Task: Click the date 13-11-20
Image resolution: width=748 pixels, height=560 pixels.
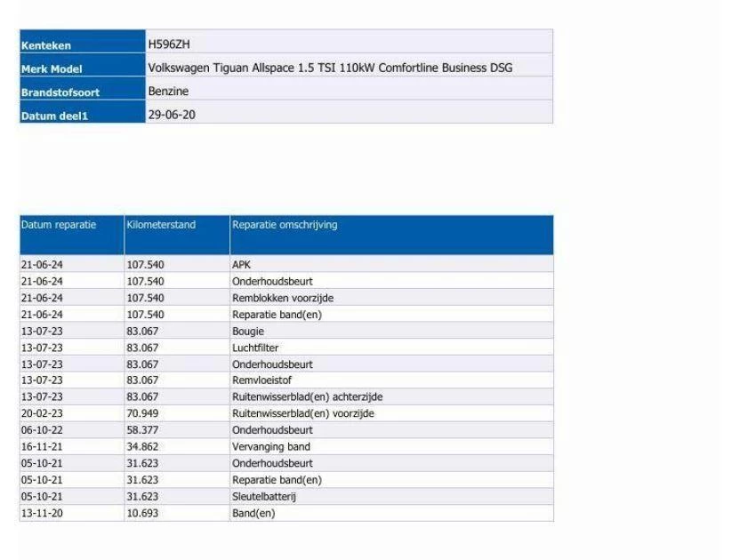Action: coord(42,514)
